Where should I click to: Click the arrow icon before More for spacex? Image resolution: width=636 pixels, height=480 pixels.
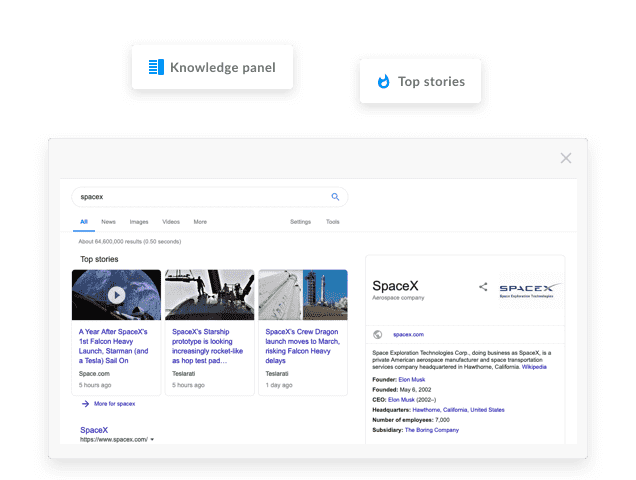pos(85,404)
